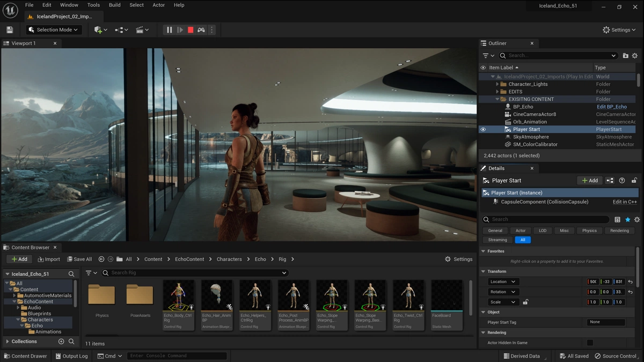Open the Selection Mode dropdown

(x=54, y=30)
